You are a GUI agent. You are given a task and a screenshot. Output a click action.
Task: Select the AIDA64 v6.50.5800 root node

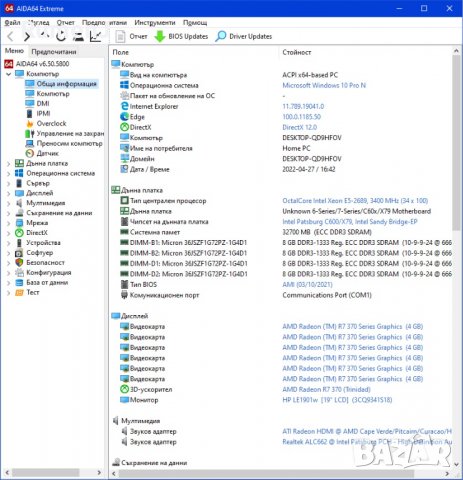[x=37, y=63]
